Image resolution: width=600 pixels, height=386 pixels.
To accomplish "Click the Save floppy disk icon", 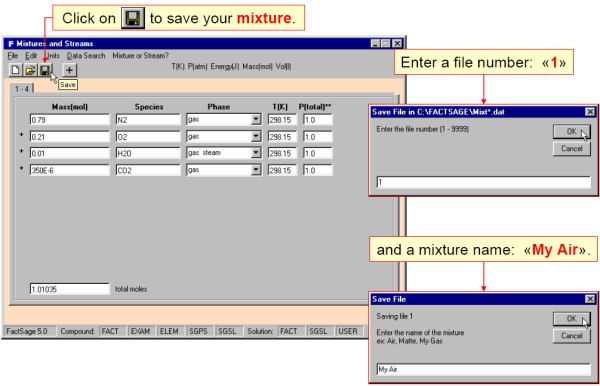I will [x=45, y=70].
